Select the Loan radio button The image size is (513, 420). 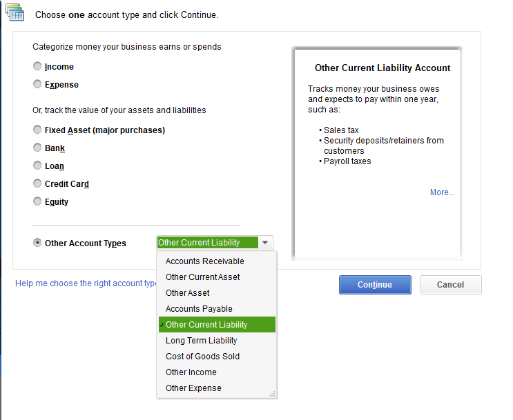tap(37, 166)
